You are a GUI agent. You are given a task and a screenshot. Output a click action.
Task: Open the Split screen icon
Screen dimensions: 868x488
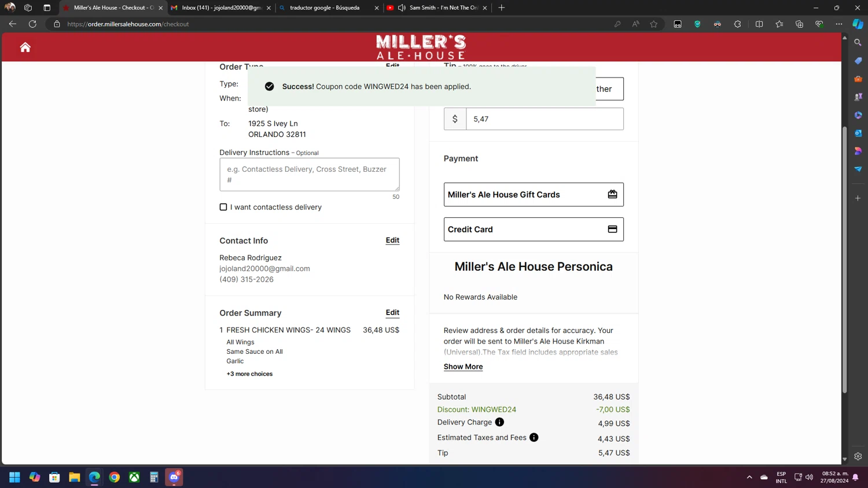pyautogui.click(x=759, y=24)
